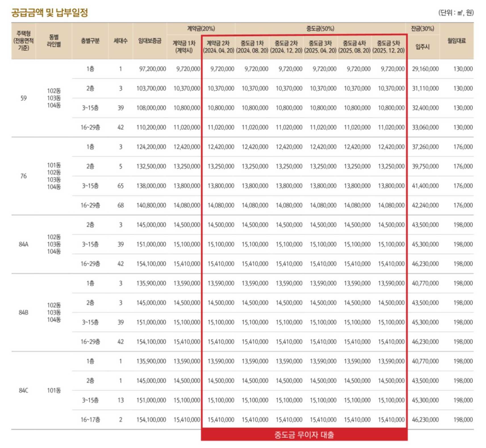Click household count 65

pos(120,186)
